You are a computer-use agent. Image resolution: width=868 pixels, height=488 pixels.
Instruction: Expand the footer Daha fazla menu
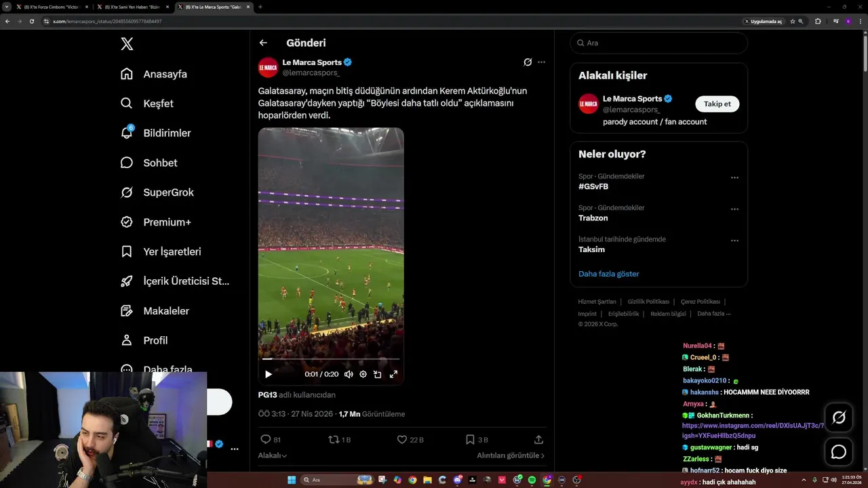714,314
